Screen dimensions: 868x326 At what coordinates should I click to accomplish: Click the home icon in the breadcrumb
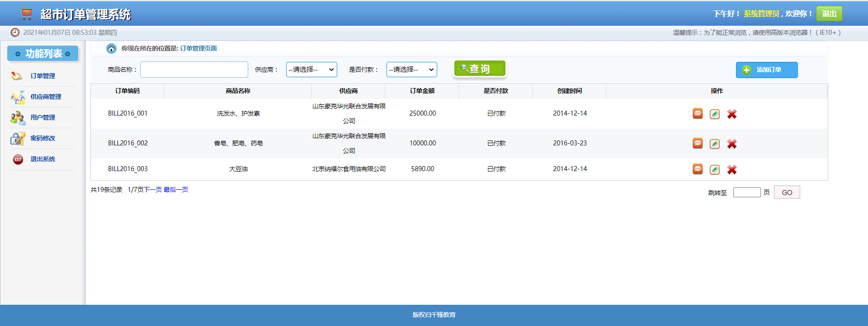coord(111,48)
